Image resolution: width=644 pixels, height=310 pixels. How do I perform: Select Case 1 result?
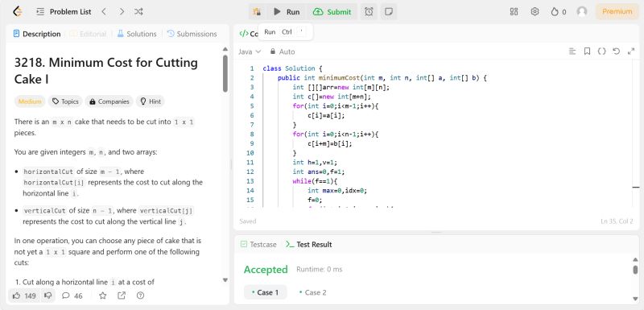pyautogui.click(x=266, y=292)
